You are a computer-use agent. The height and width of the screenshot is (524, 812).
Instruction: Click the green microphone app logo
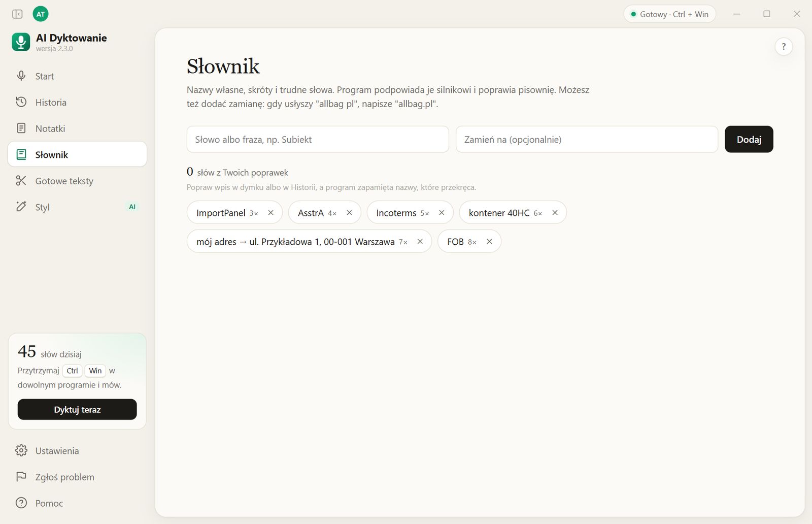[21, 42]
